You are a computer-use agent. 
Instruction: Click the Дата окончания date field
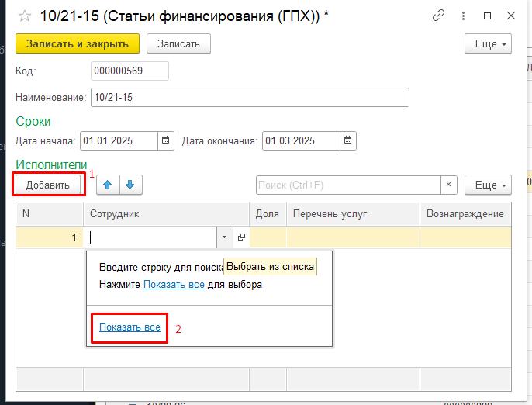click(x=301, y=141)
